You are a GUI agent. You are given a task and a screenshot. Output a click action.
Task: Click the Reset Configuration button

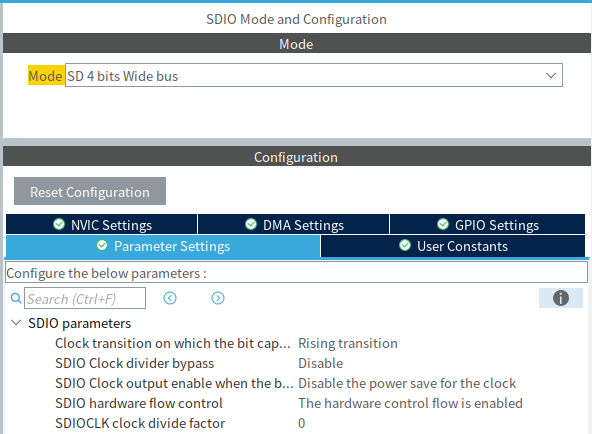pyautogui.click(x=90, y=191)
